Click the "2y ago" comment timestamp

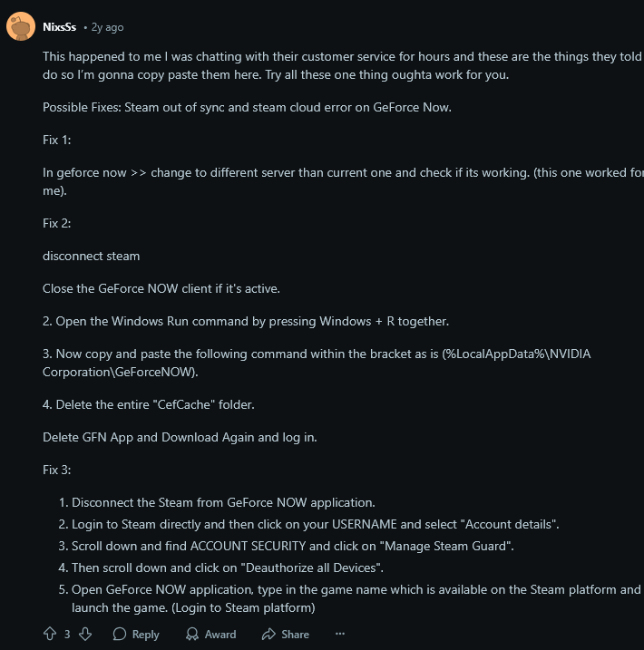coord(107,27)
